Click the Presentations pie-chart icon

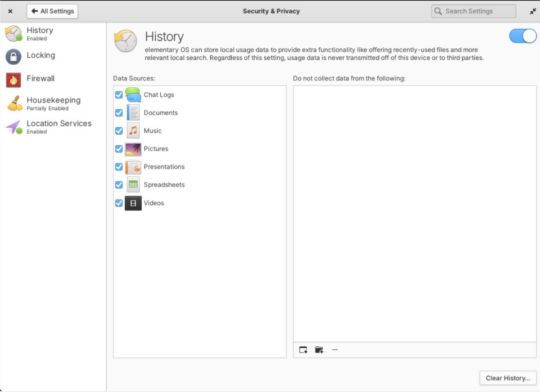point(133,166)
